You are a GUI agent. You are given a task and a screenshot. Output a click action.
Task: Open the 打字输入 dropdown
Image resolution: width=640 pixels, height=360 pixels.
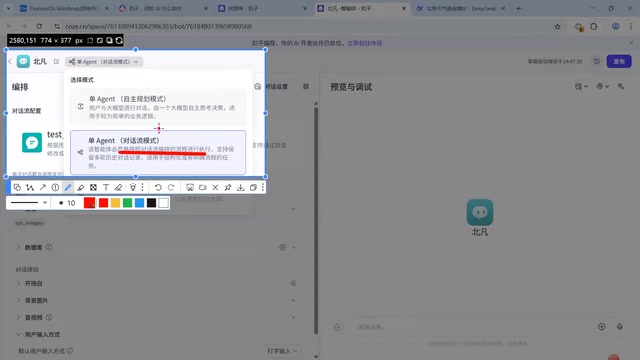click(282, 351)
